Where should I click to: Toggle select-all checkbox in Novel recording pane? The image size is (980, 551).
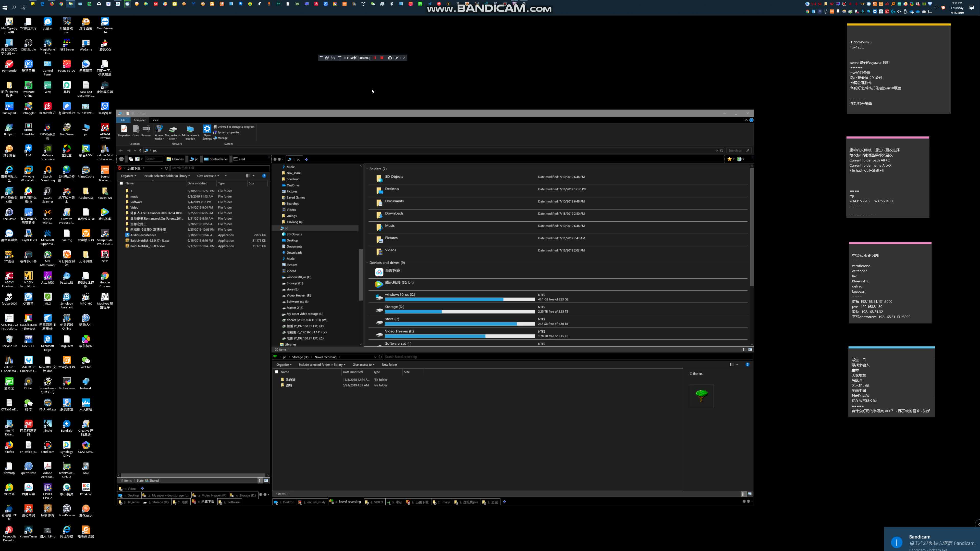click(277, 372)
